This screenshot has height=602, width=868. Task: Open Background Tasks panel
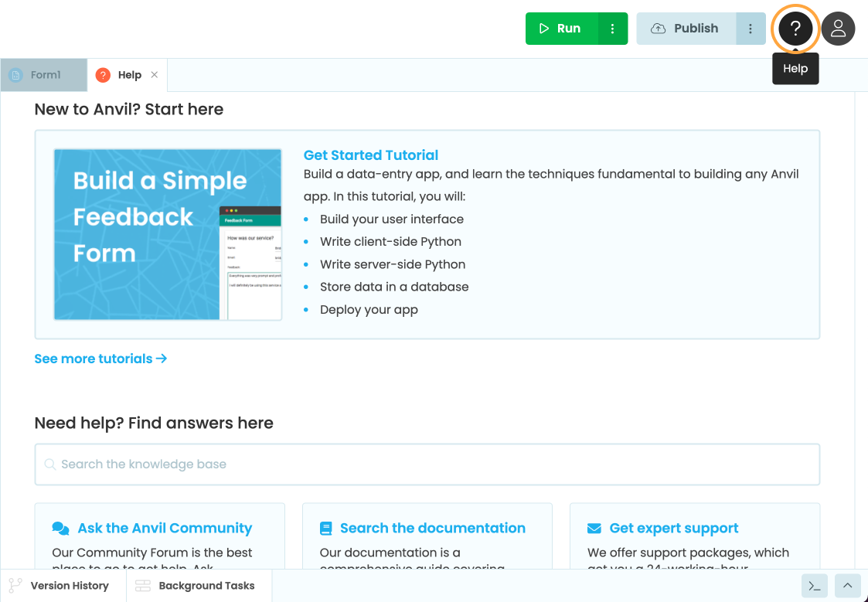tap(196, 586)
